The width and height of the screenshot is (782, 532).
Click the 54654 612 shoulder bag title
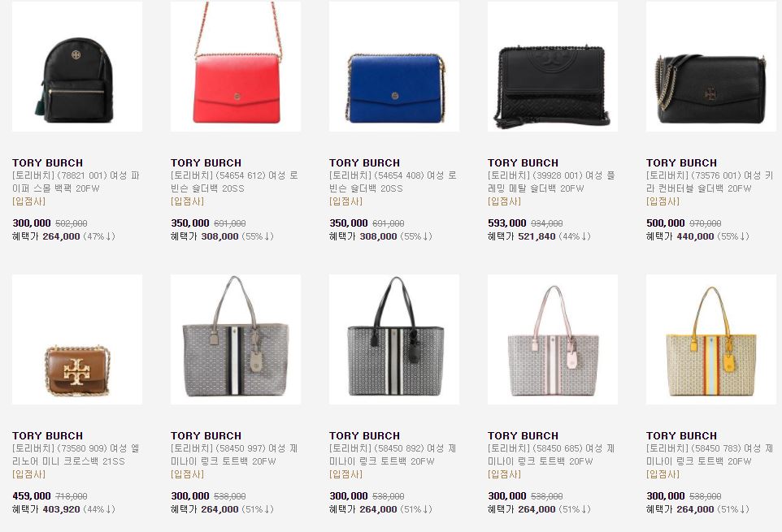[x=234, y=182]
